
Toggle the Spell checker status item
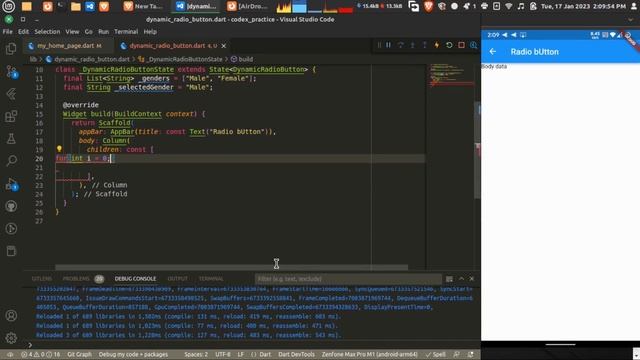point(435,354)
